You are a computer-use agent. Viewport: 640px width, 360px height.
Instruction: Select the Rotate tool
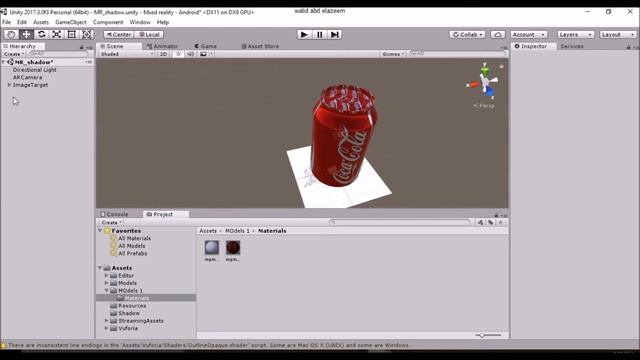point(41,35)
